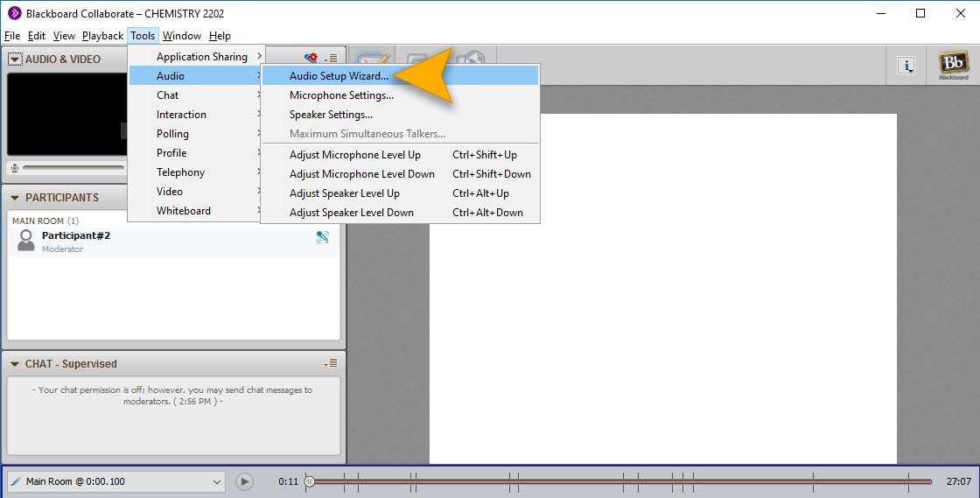
Task: Click the CHAT - Supervised panel title
Action: (71, 364)
